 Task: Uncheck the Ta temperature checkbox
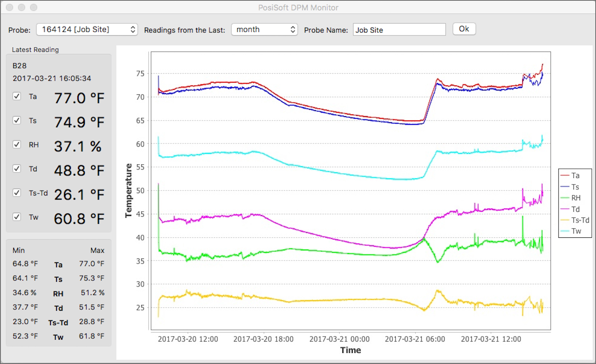(x=17, y=96)
